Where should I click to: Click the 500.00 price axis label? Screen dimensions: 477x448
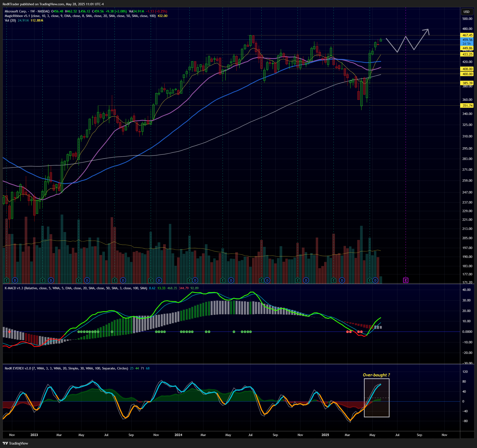click(467, 19)
